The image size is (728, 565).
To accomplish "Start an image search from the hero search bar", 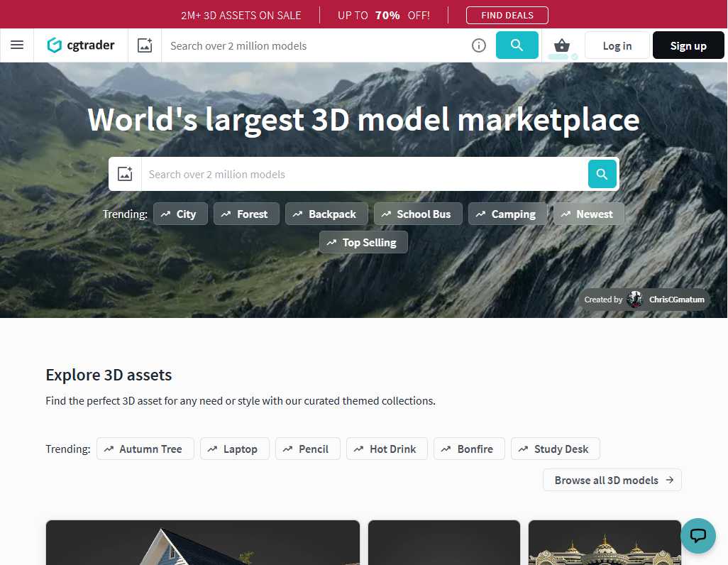I will (x=125, y=173).
